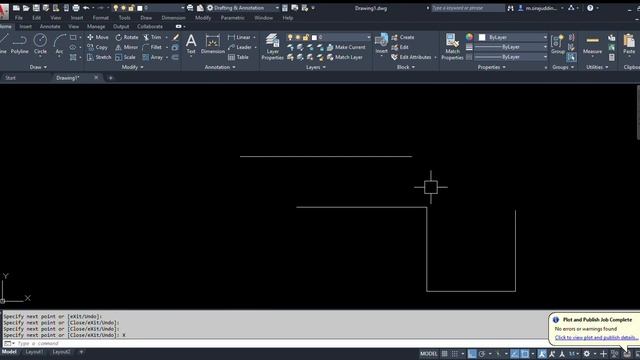Click the Text annotation tool

pos(191,44)
